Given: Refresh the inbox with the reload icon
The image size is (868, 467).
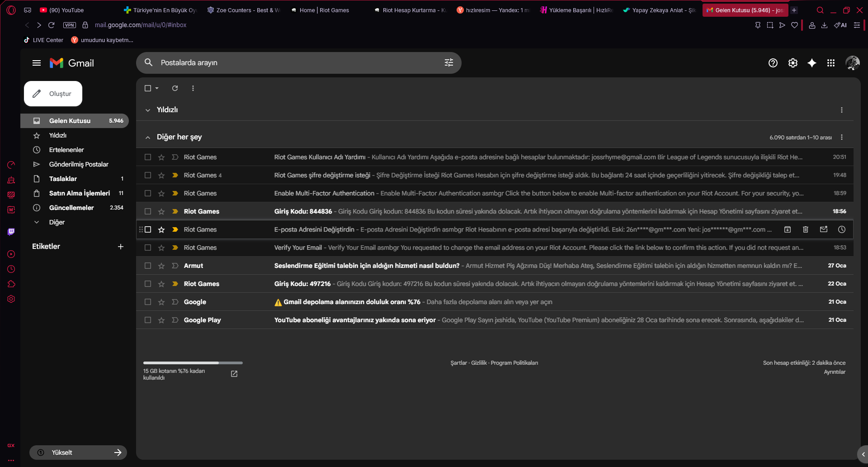Looking at the screenshot, I should pyautogui.click(x=175, y=88).
